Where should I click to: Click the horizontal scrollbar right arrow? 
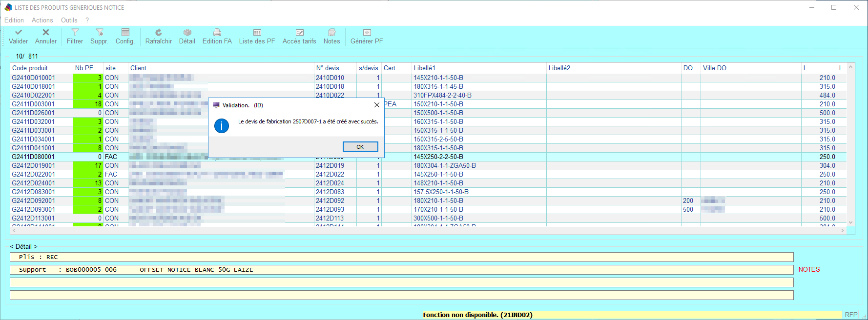pyautogui.click(x=843, y=230)
